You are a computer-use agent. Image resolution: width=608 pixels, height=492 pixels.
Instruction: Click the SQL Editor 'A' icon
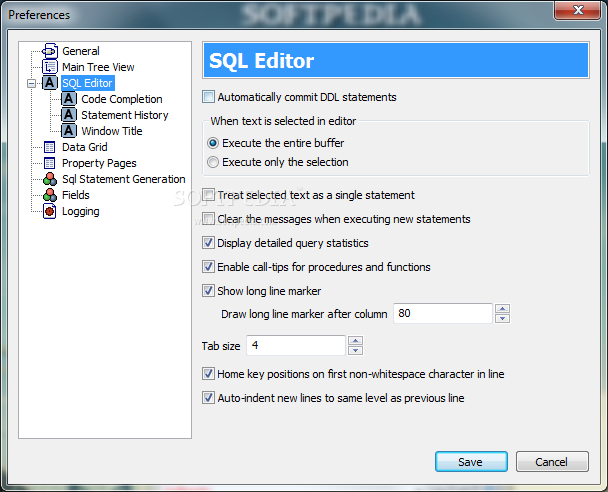click(50, 83)
